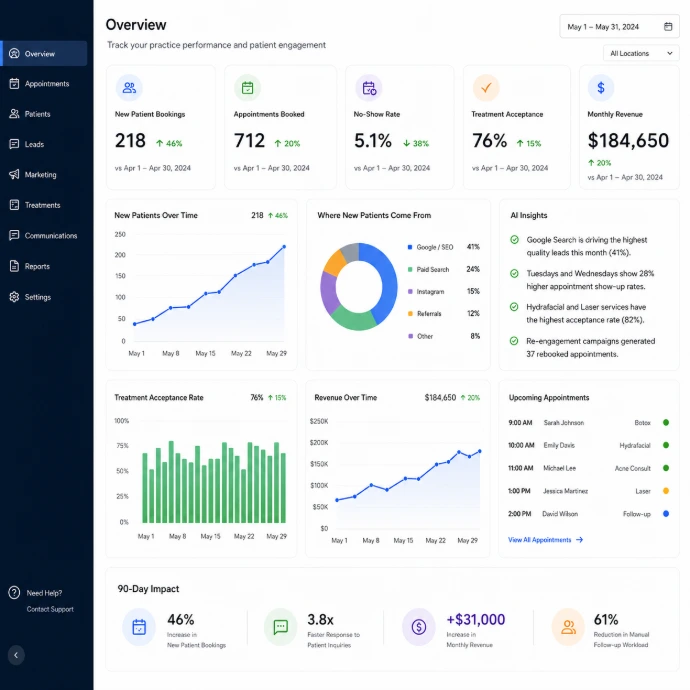
Task: Click the check icon beside Hydrafacial insight
Action: [514, 307]
